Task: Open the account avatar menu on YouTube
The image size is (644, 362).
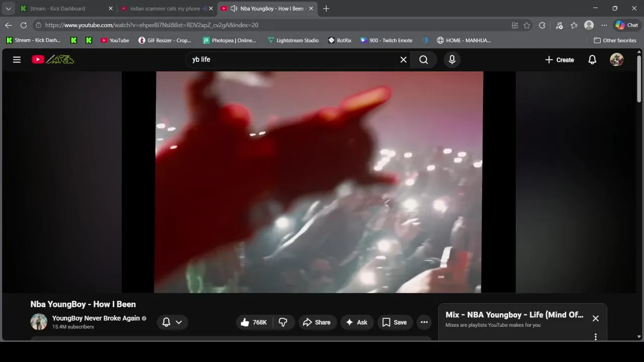Action: 617,59
